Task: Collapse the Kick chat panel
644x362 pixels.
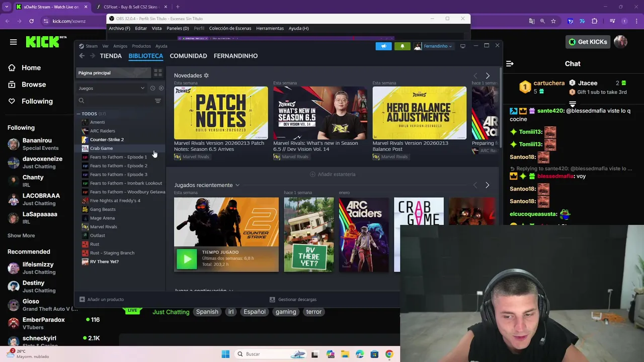Action: tap(510, 64)
